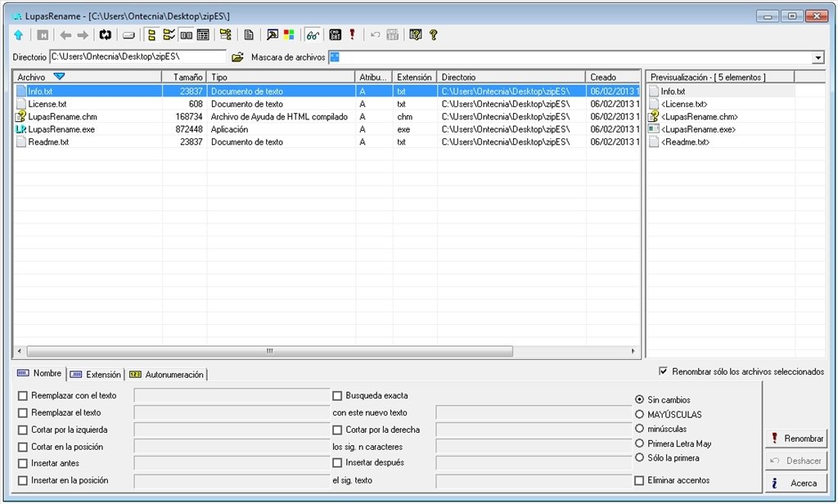
Task: Enable 'Busqueda exacta' checkbox
Action: [x=337, y=396]
